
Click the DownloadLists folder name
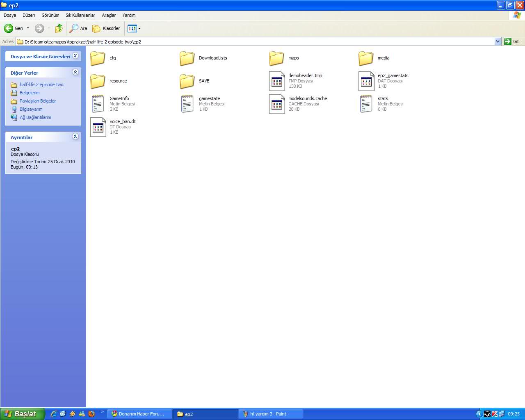pyautogui.click(x=213, y=58)
